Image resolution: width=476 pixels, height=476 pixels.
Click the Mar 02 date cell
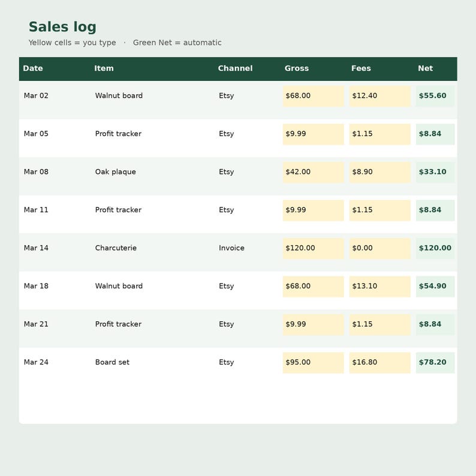[36, 96]
